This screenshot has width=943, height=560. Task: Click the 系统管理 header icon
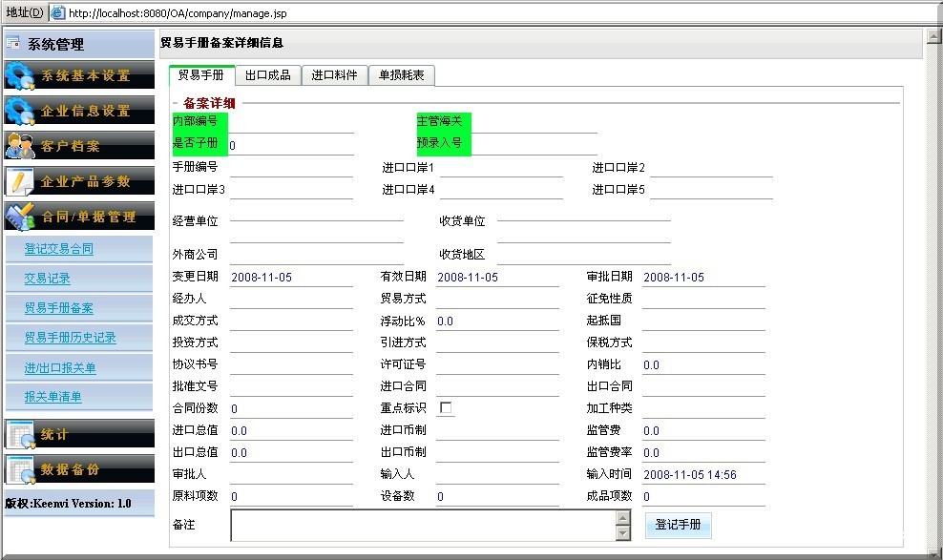13,43
